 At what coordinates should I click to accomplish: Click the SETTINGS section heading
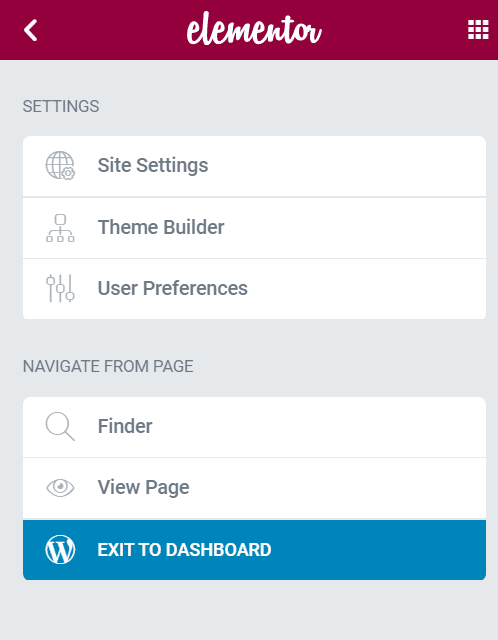[61, 107]
